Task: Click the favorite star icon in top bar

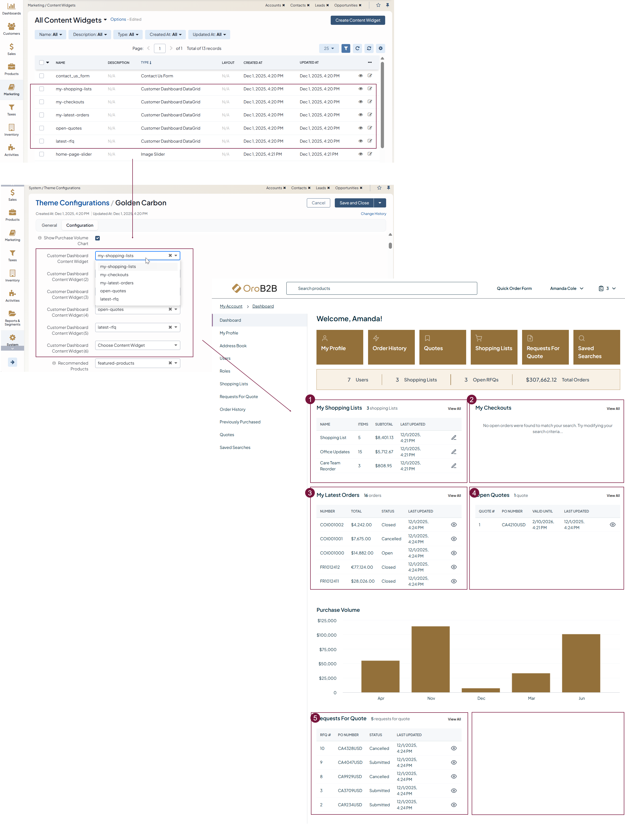Action: 378,5
